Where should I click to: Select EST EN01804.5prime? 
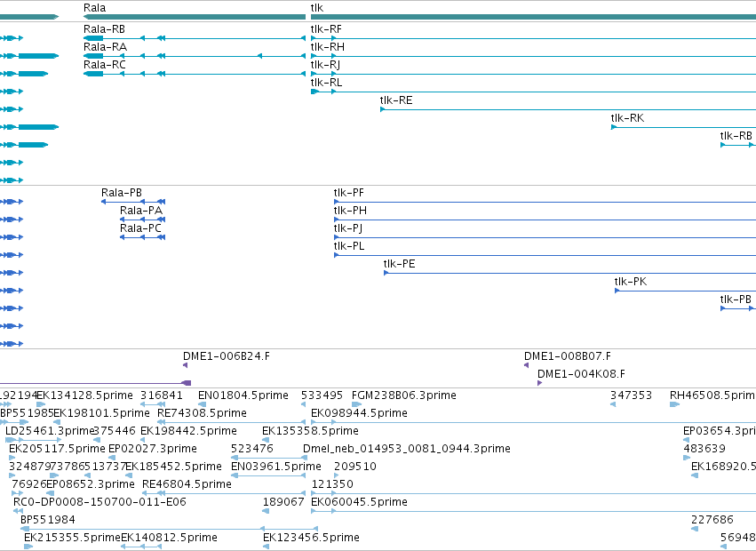click(x=243, y=395)
